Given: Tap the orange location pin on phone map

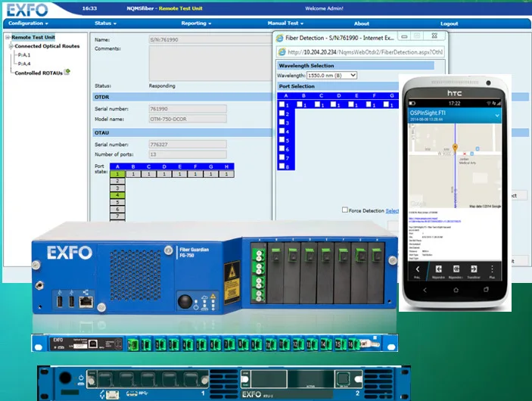Looking at the screenshot, I should pyautogui.click(x=455, y=147).
